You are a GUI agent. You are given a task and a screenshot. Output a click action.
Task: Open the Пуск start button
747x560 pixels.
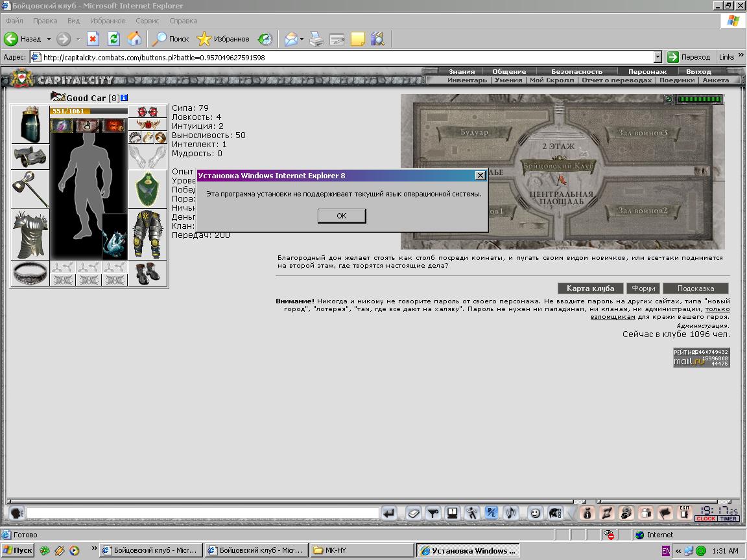[x=18, y=550]
